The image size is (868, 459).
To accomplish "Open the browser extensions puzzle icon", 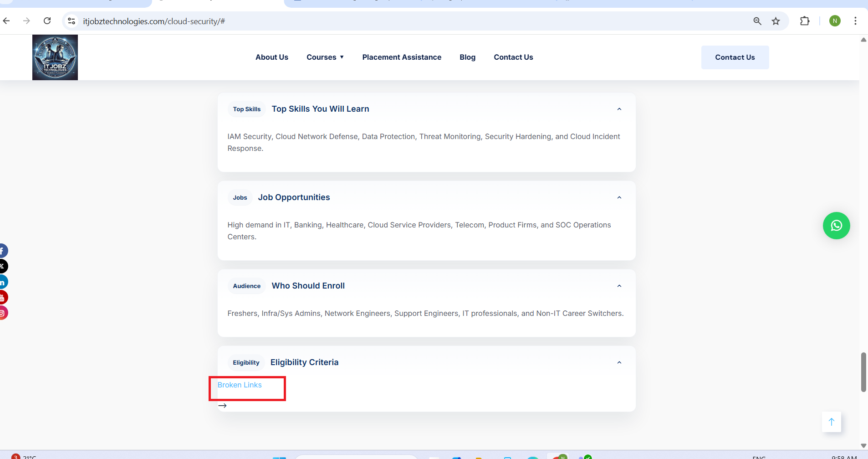I will click(x=805, y=21).
